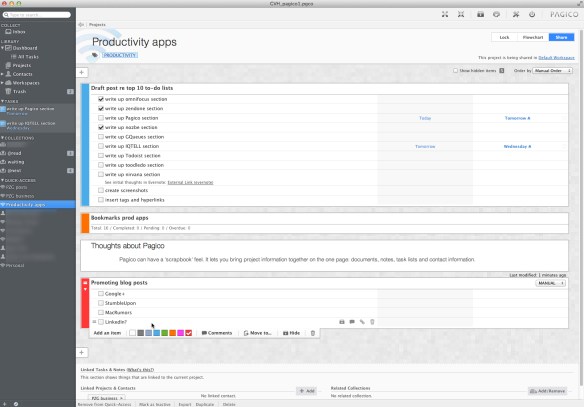Open the calendar icon in top toolbar
The height and width of the screenshot is (407, 584).
(x=480, y=14)
